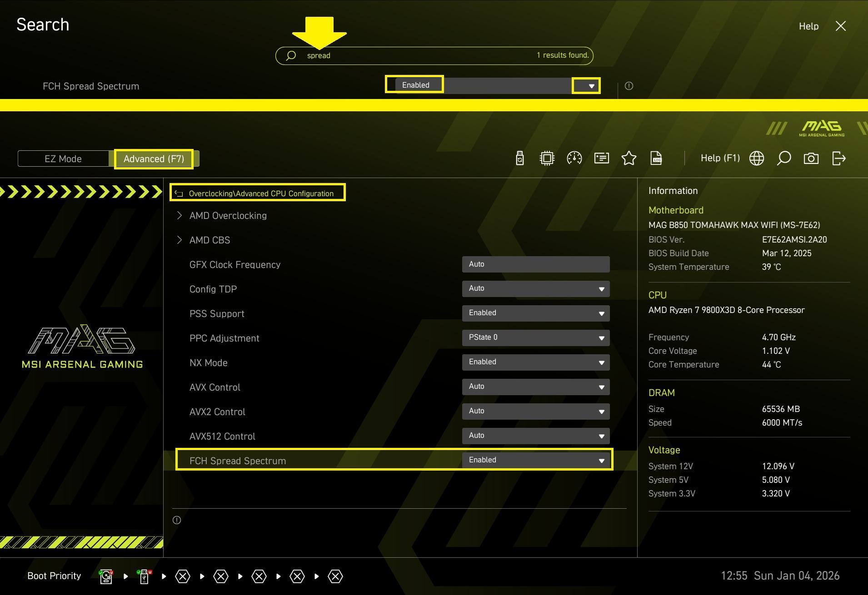Click the 'Voltage' section heading
This screenshot has height=595, width=868.
[x=664, y=450]
